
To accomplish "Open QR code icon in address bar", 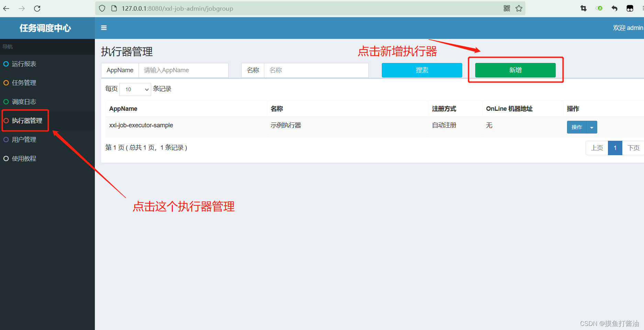I will pos(507,9).
